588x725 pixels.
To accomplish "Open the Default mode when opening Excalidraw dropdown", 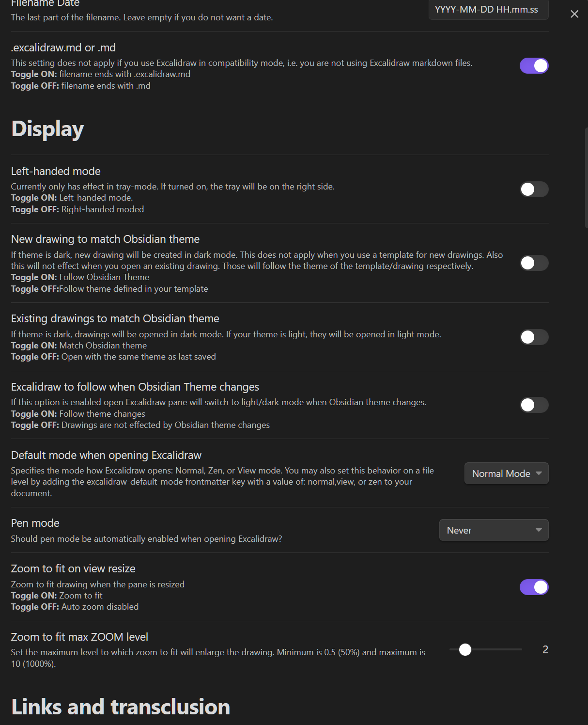I will coord(506,473).
